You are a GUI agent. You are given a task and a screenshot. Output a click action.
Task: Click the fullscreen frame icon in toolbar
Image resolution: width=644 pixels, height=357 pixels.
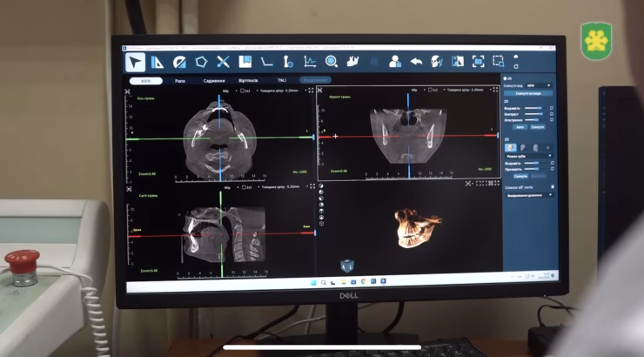tap(478, 62)
